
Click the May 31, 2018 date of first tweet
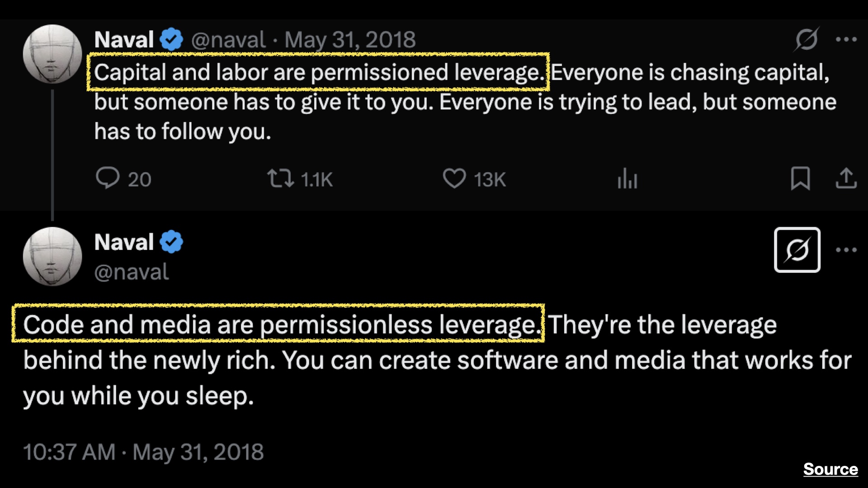[350, 40]
